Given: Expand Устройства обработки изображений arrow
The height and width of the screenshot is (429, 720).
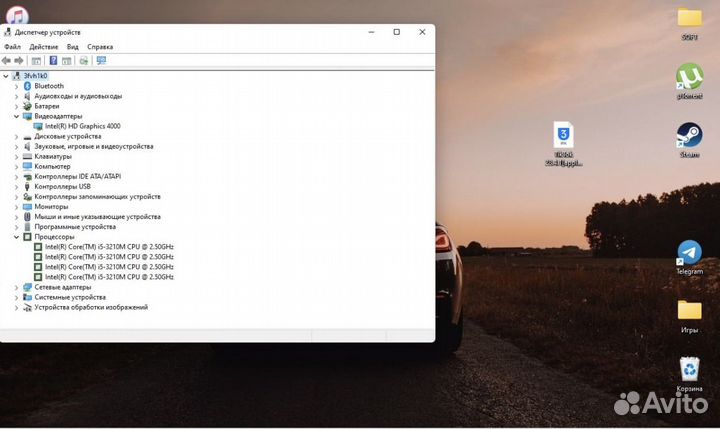Looking at the screenshot, I should click(17, 307).
